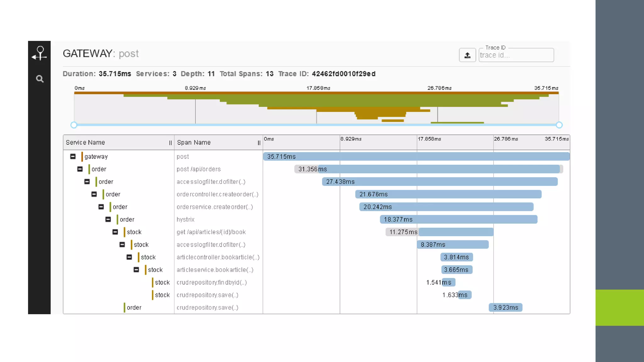Click the right timeline range slider handle

click(559, 125)
